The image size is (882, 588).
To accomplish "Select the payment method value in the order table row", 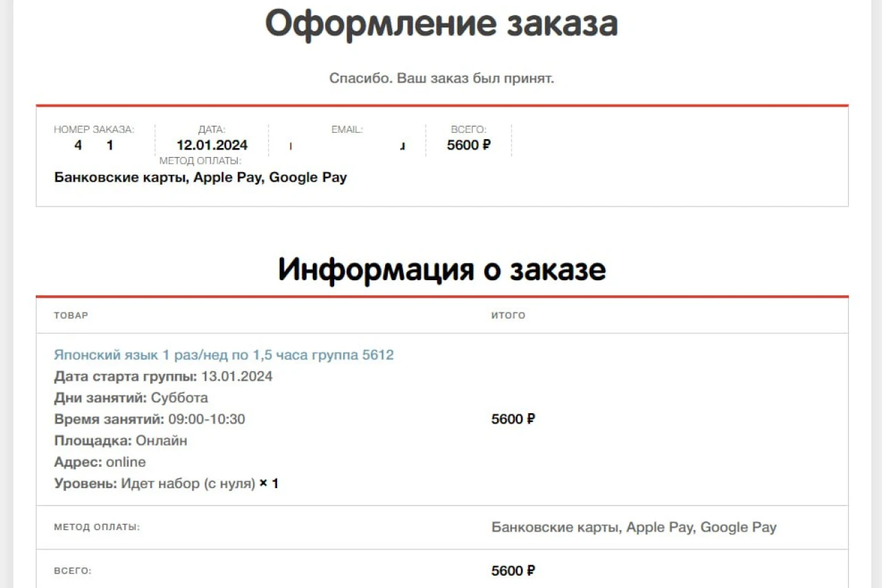I will coord(634,527).
